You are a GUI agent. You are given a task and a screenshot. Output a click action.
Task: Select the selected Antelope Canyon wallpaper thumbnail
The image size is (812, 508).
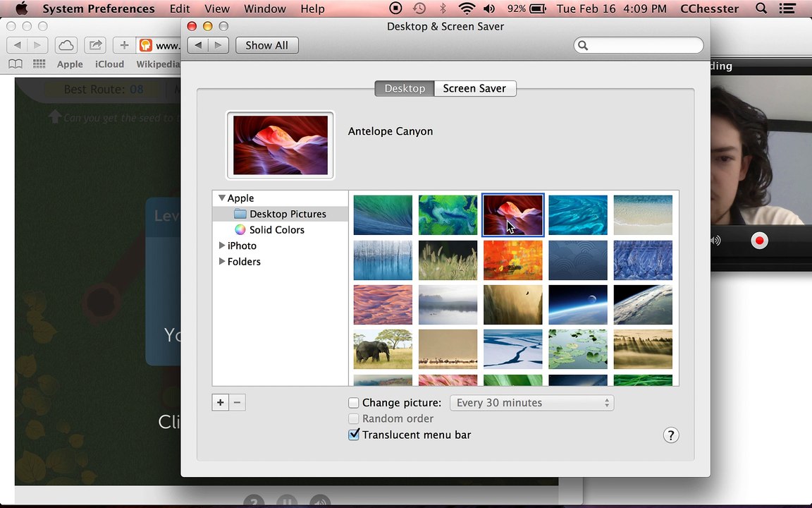(512, 215)
